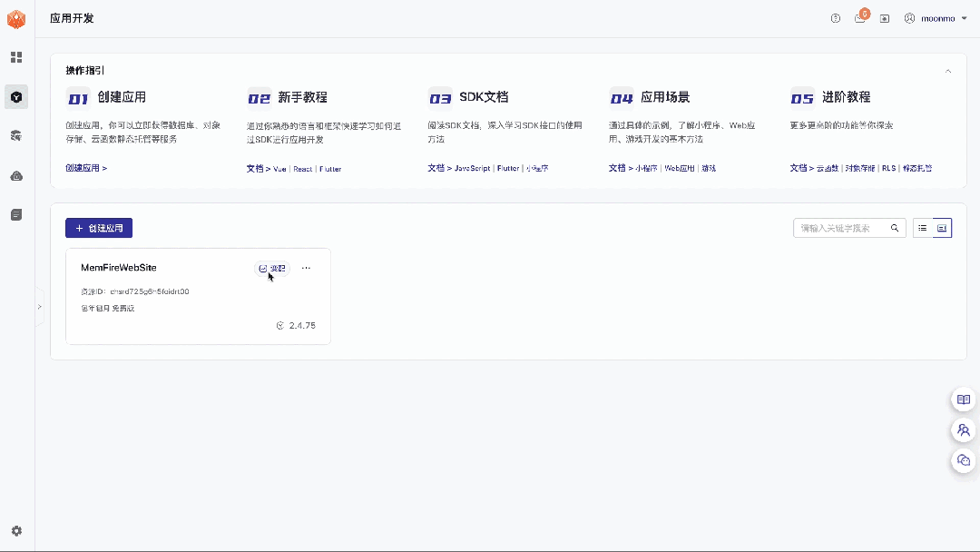This screenshot has height=552, width=980.
Task: Click the search magnifier icon
Action: pyautogui.click(x=895, y=228)
